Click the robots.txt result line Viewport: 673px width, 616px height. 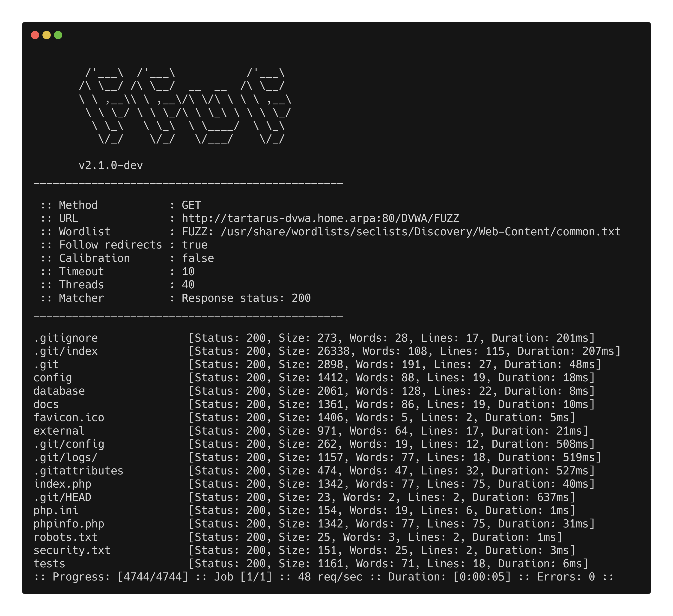66,537
